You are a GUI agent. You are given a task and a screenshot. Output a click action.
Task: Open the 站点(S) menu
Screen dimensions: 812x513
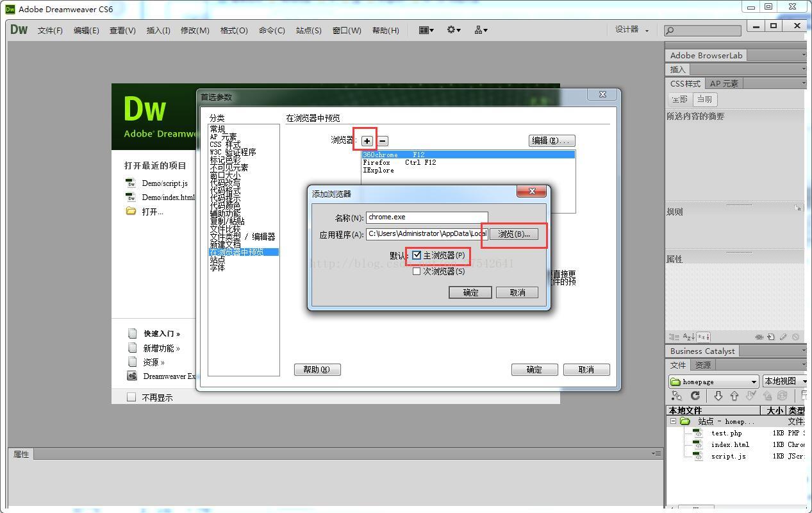309,30
